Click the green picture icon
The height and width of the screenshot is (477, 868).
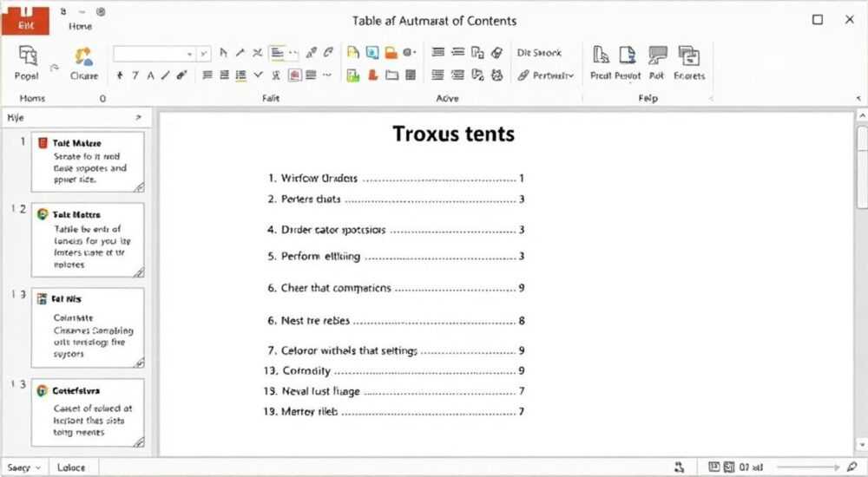(353, 75)
